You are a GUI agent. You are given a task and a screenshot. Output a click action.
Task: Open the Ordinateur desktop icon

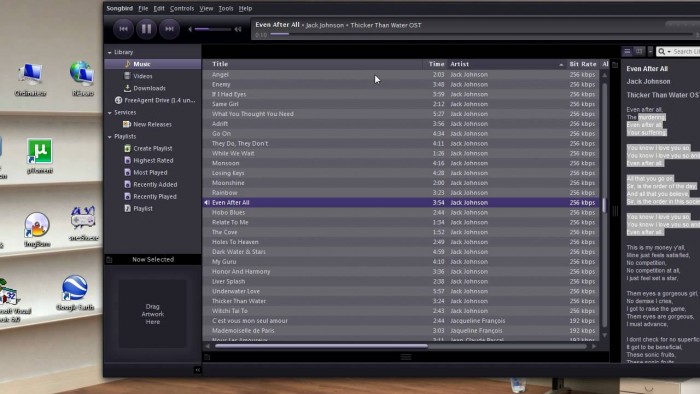click(30, 79)
